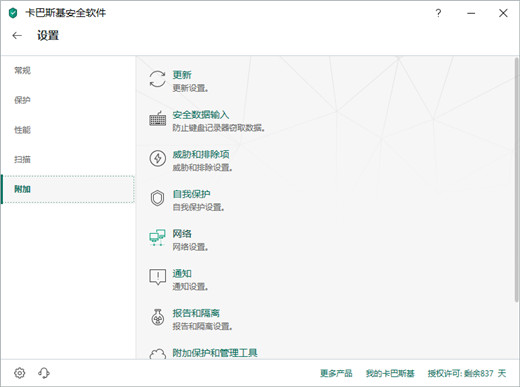This screenshot has width=520, height=387.
Task: Click the 更多产品 footer link
Action: coord(336,373)
